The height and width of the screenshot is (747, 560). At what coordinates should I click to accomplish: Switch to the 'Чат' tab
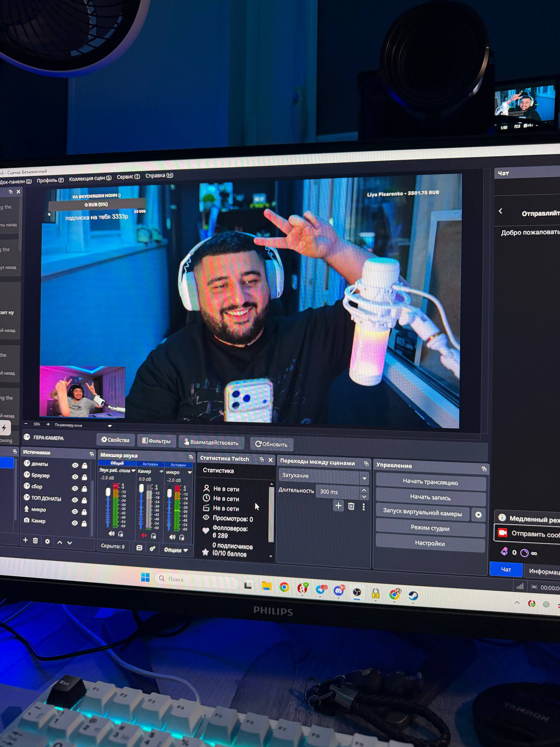pyautogui.click(x=506, y=569)
